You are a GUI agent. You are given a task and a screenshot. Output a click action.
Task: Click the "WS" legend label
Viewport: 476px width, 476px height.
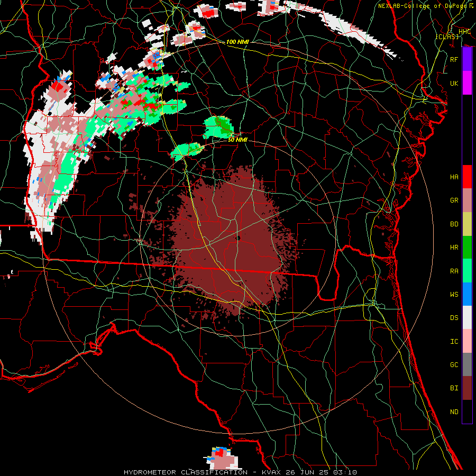point(454,294)
